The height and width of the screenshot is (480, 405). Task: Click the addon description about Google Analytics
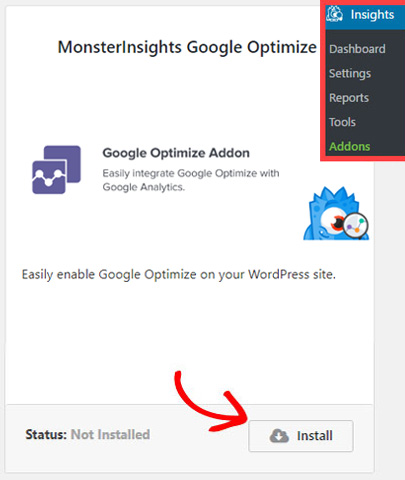pyautogui.click(x=191, y=180)
